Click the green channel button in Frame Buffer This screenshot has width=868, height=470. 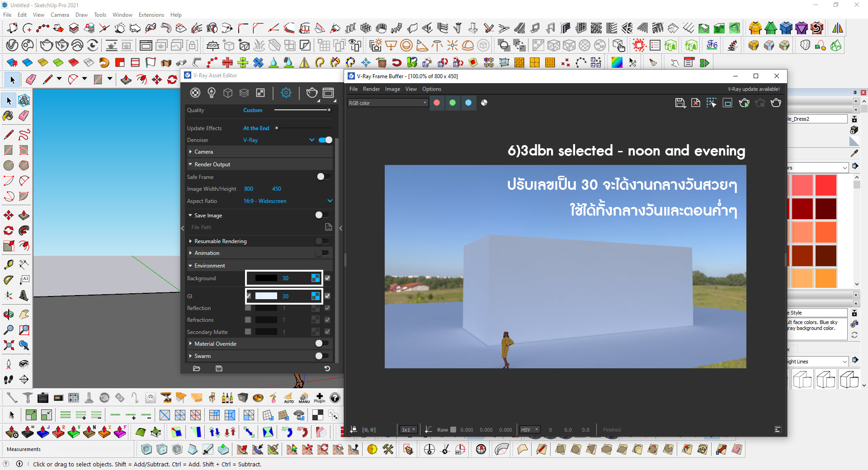pyautogui.click(x=453, y=103)
